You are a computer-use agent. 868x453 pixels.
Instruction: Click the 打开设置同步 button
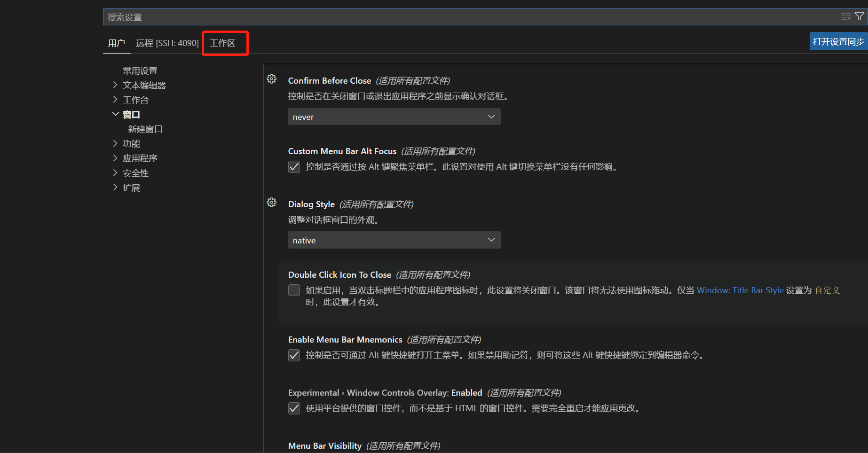[x=838, y=41]
